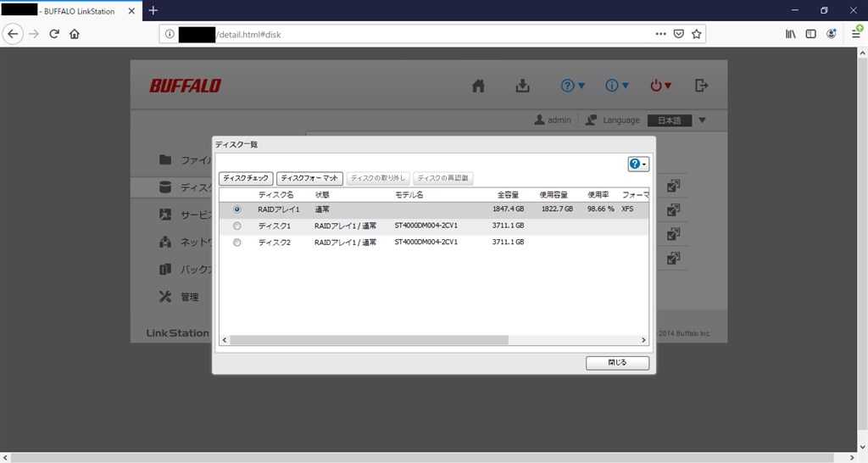868x463 pixels.
Task: Open the browser hamburger menu
Action: (x=856, y=33)
